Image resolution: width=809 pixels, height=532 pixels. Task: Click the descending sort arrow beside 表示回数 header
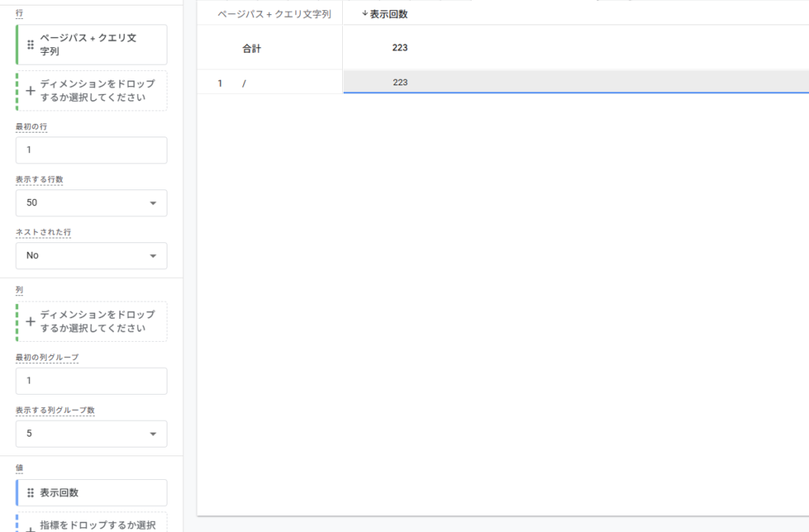[x=364, y=13]
